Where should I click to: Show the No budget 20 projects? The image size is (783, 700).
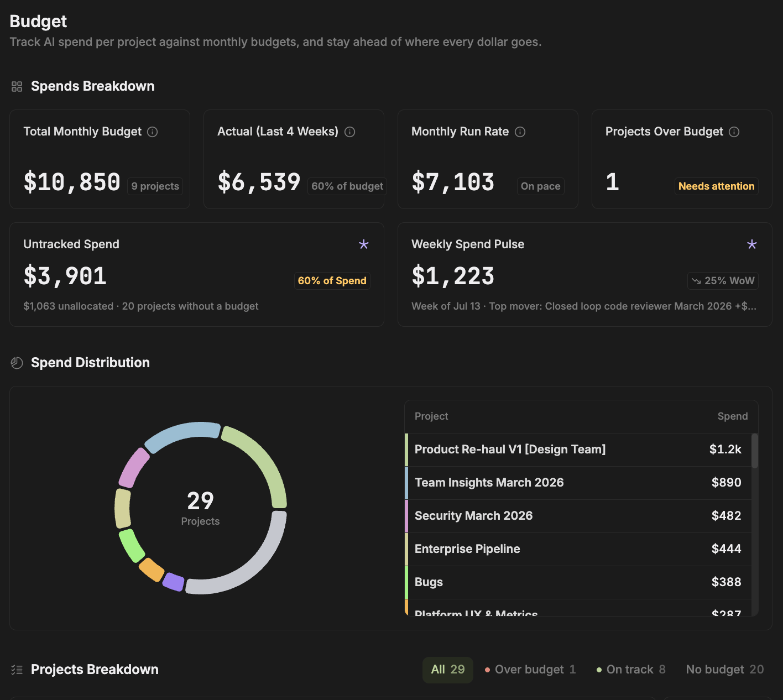pos(725,670)
